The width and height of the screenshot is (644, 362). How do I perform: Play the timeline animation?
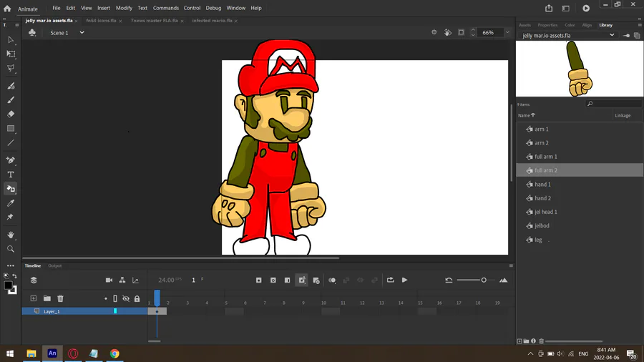point(404,280)
